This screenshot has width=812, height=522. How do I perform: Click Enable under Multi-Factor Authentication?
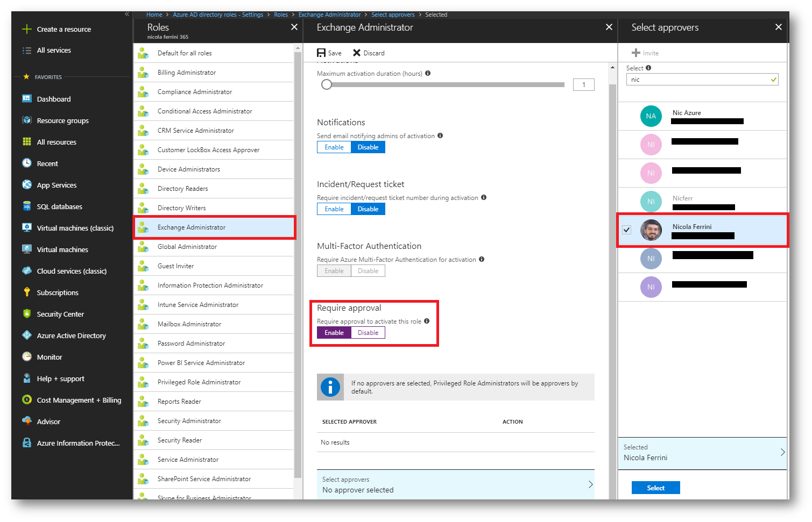pyautogui.click(x=334, y=271)
